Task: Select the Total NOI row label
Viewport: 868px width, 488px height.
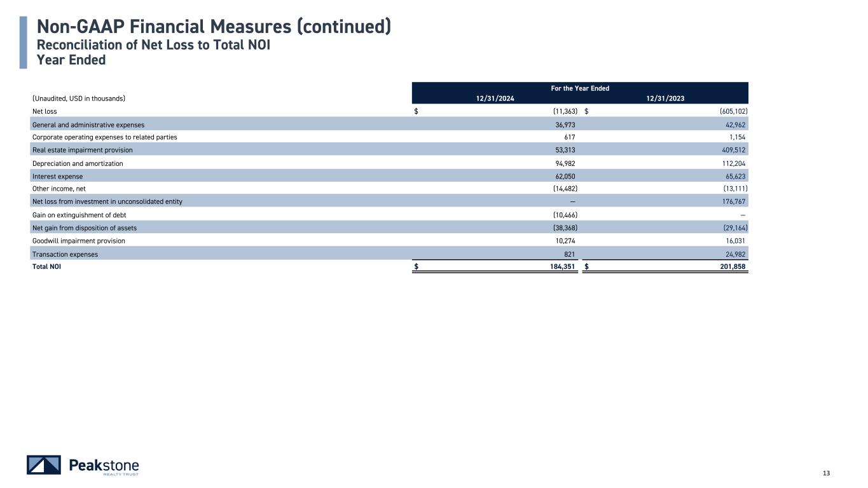Action: [47, 267]
